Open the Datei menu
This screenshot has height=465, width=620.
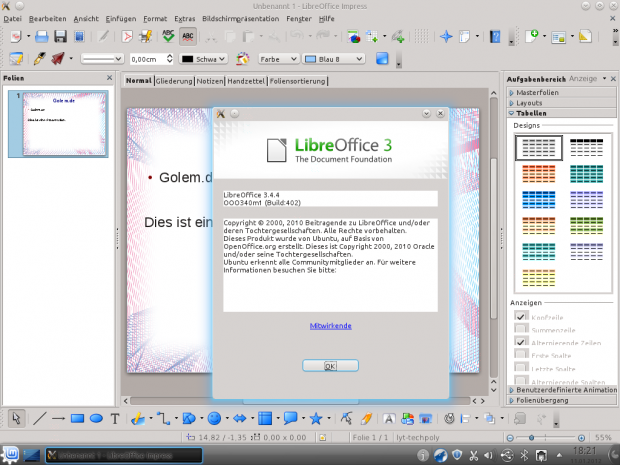(13, 19)
